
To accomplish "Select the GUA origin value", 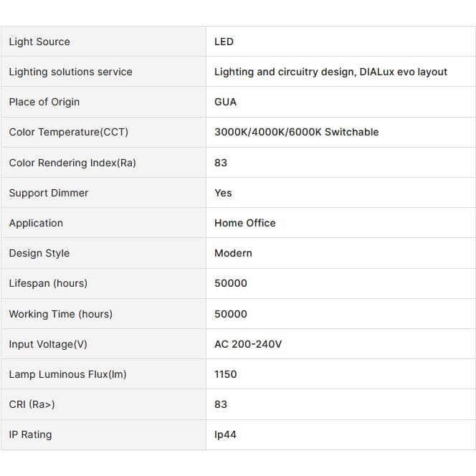I will pyautogui.click(x=225, y=102).
